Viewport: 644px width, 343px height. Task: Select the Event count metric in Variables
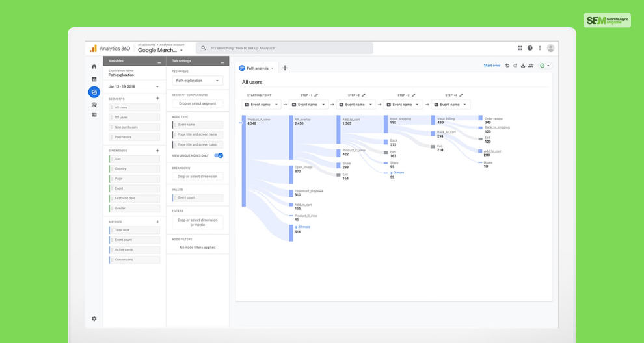click(x=134, y=240)
